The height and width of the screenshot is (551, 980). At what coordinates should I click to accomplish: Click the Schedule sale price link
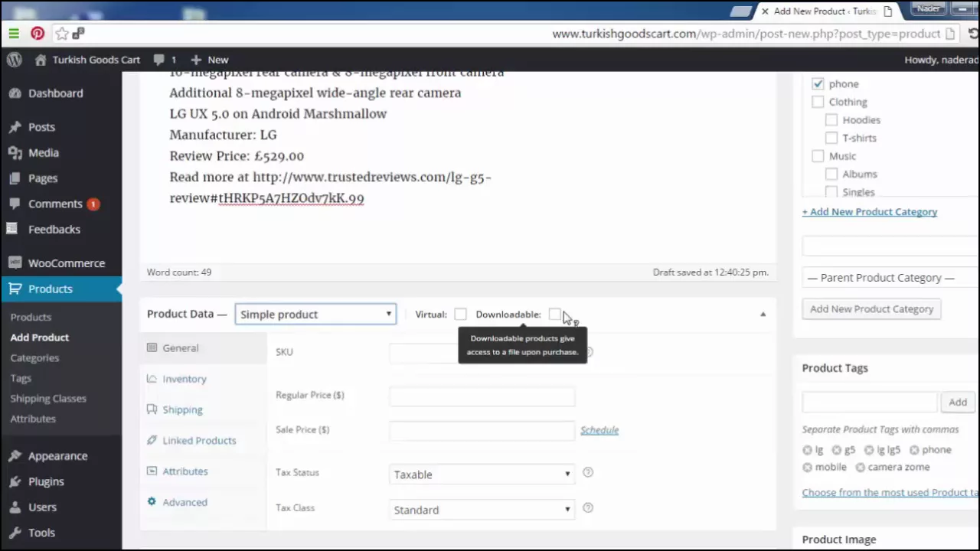click(599, 430)
